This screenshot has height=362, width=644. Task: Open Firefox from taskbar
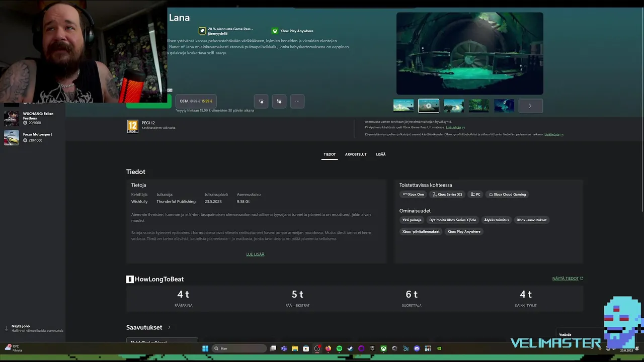[x=328, y=348]
